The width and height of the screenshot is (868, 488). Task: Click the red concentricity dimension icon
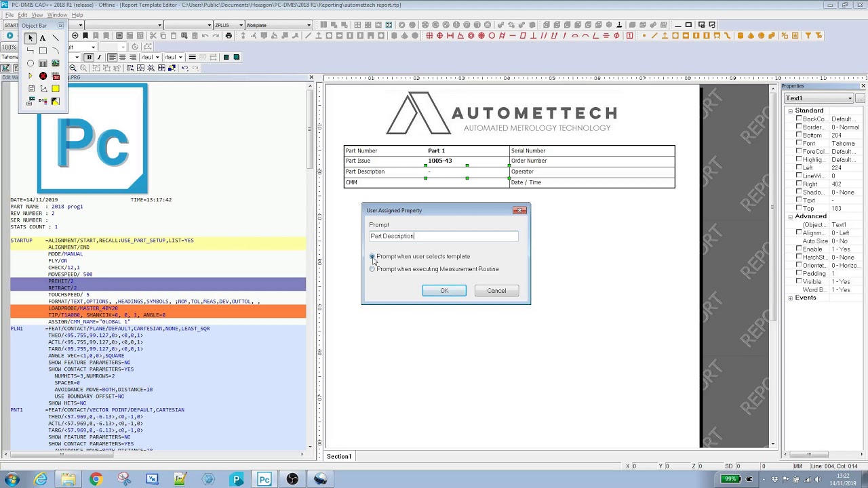pyautogui.click(x=471, y=35)
